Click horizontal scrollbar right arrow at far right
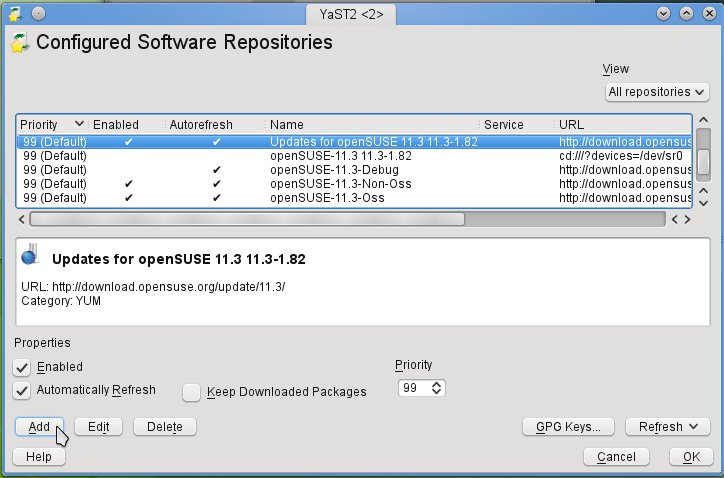Image resolution: width=724 pixels, height=478 pixels. click(688, 219)
